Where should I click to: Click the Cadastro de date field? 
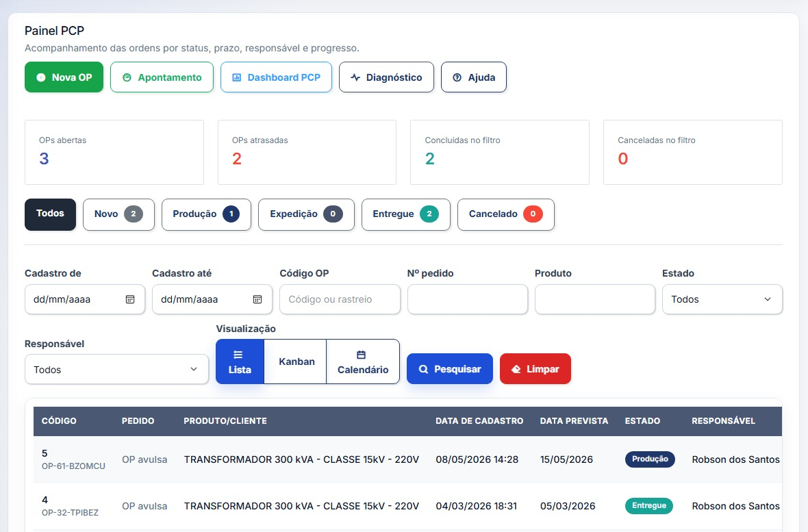pyautogui.click(x=84, y=299)
